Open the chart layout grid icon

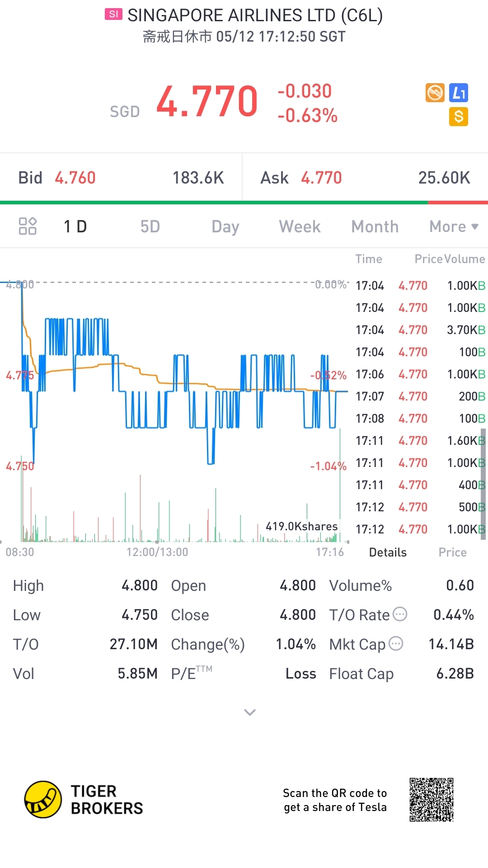[28, 226]
